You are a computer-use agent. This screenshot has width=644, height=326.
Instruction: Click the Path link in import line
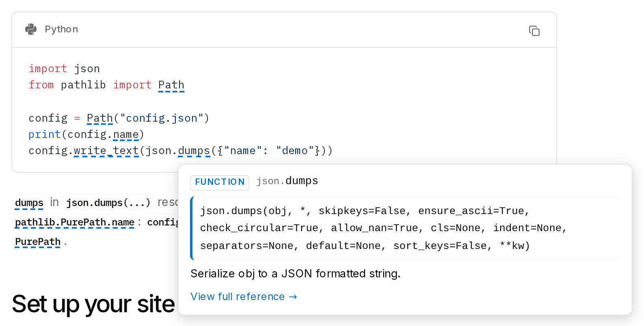click(171, 85)
